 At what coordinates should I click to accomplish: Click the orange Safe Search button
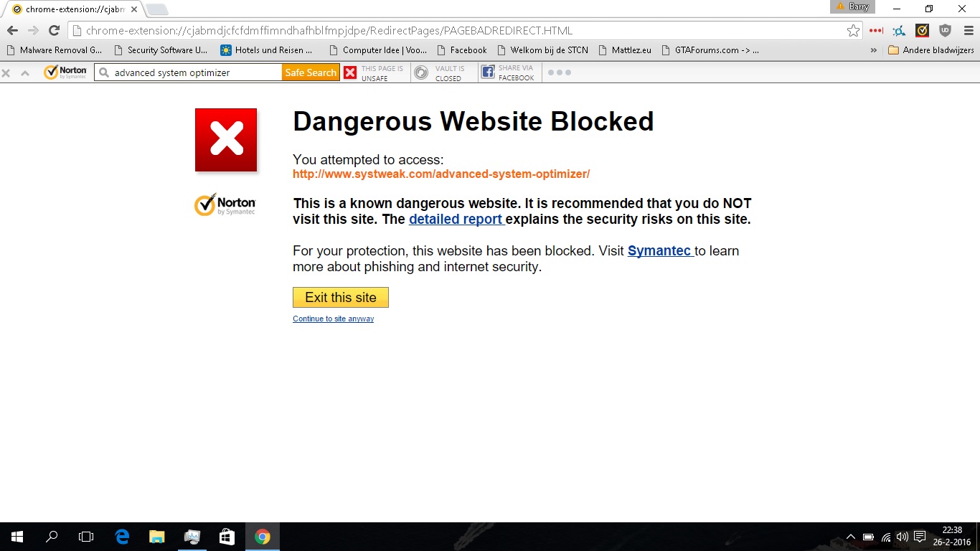pos(311,72)
